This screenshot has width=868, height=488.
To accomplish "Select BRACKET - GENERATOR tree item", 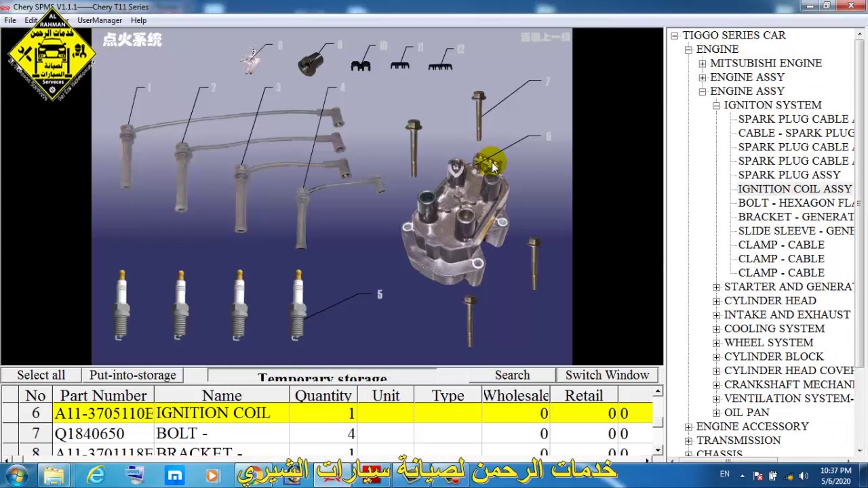I will coord(796,217).
